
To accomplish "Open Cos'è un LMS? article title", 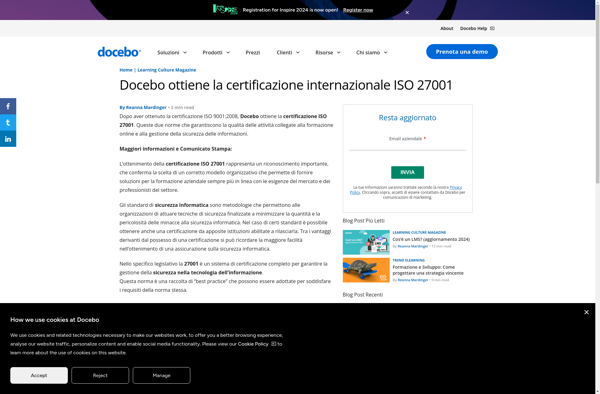I will (x=431, y=239).
